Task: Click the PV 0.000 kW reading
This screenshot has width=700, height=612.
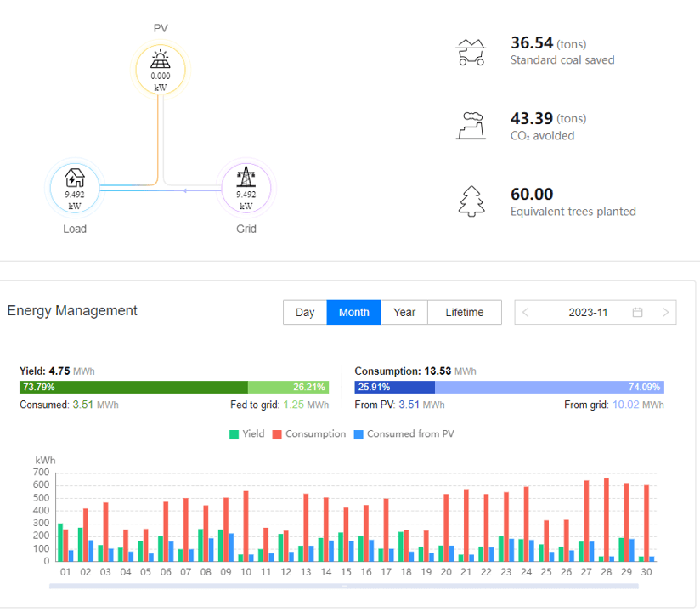Action: pos(161,82)
